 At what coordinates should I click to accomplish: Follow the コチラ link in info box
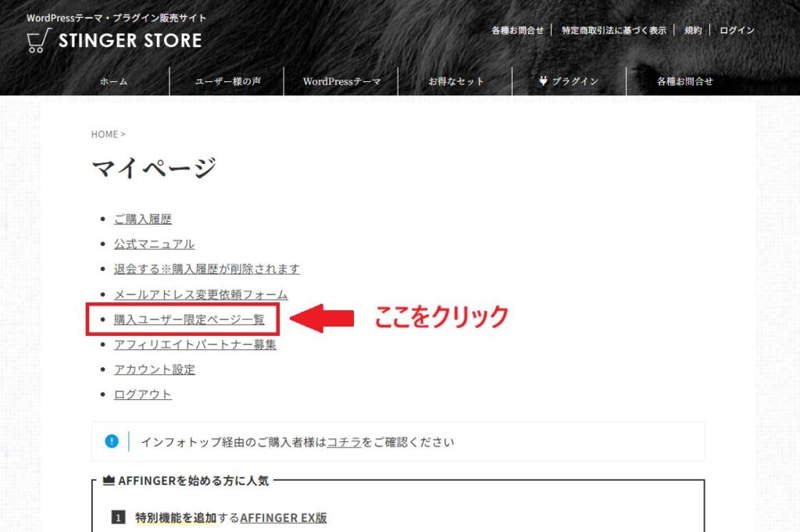pos(344,441)
